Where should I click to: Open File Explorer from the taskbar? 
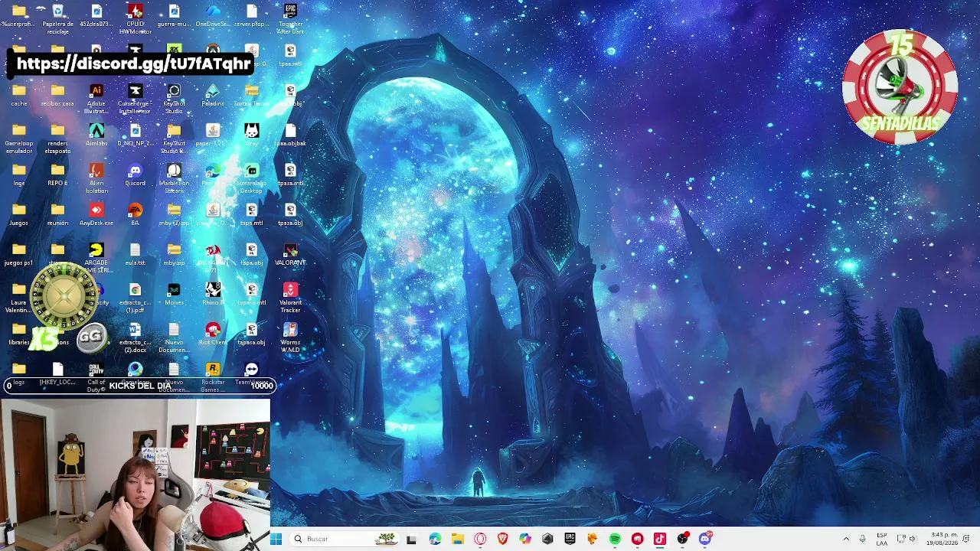coord(458,539)
